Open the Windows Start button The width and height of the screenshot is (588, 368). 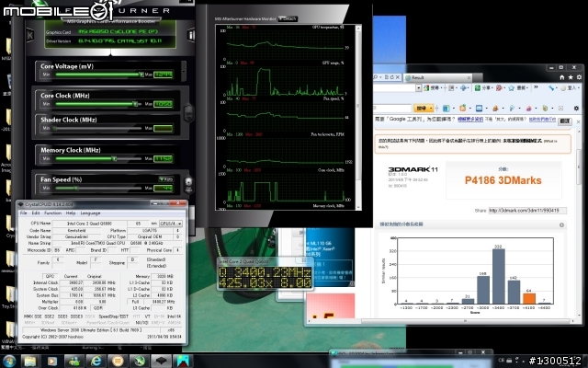(x=9, y=361)
